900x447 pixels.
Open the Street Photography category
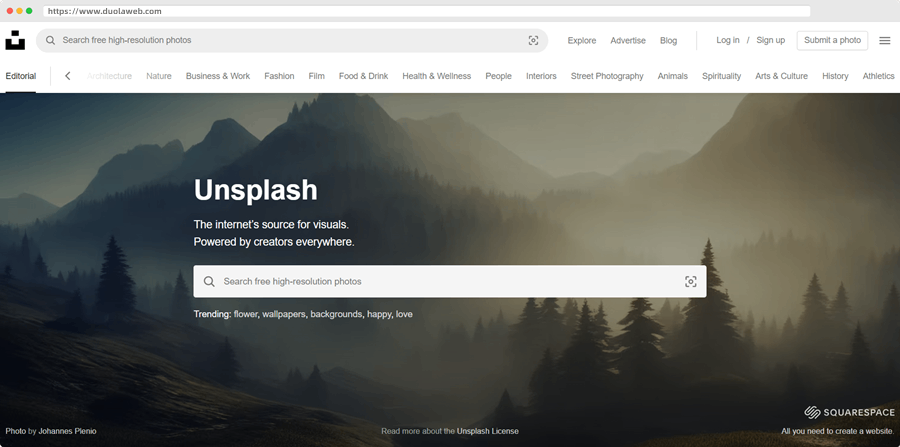[607, 76]
